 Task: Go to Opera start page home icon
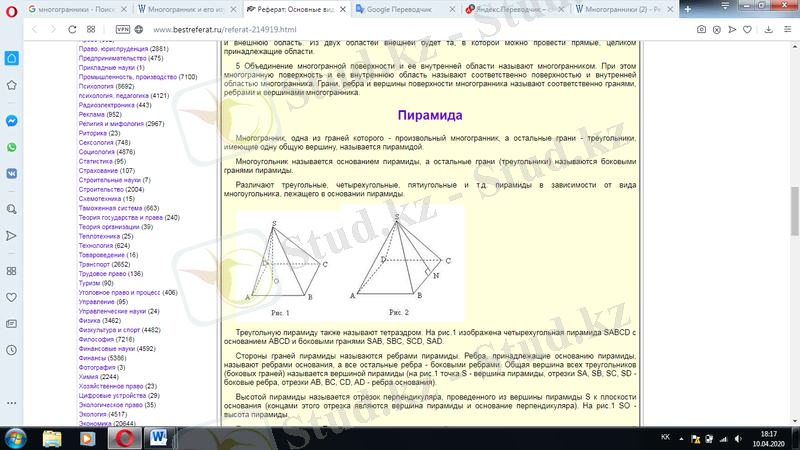click(x=11, y=58)
